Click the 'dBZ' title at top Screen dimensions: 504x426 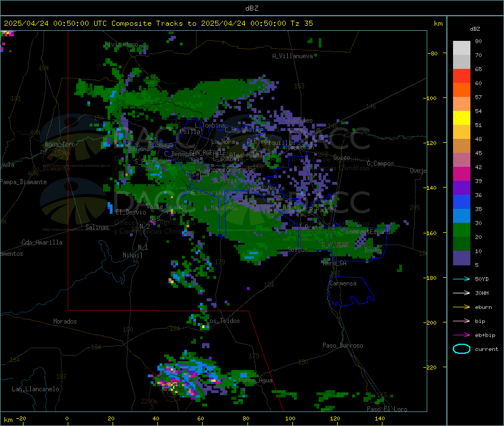(x=251, y=8)
